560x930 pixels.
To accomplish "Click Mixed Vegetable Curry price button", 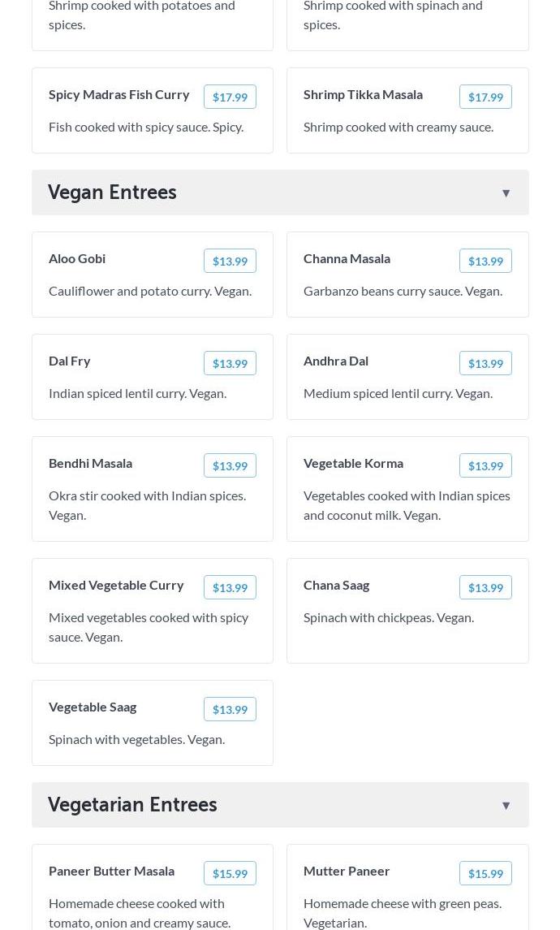I will pyautogui.click(x=230, y=587).
